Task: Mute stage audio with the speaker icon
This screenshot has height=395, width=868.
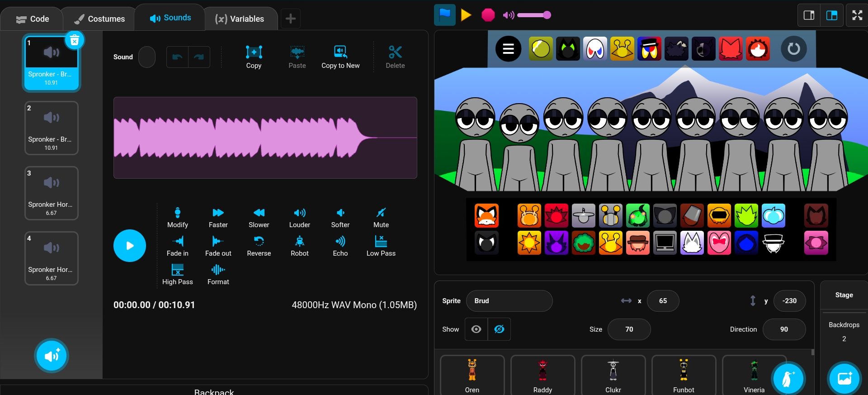Action: (x=508, y=15)
